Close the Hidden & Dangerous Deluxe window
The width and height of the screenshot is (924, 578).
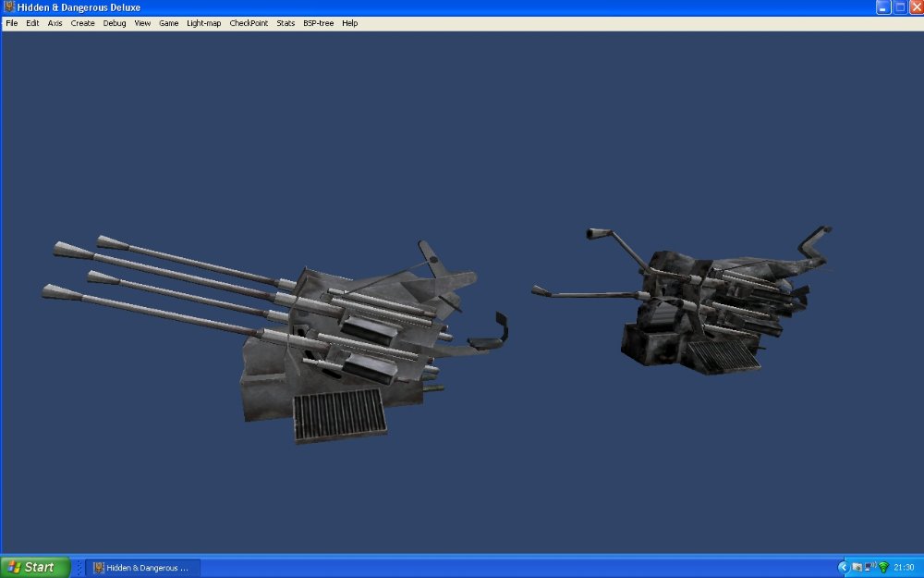coord(917,7)
